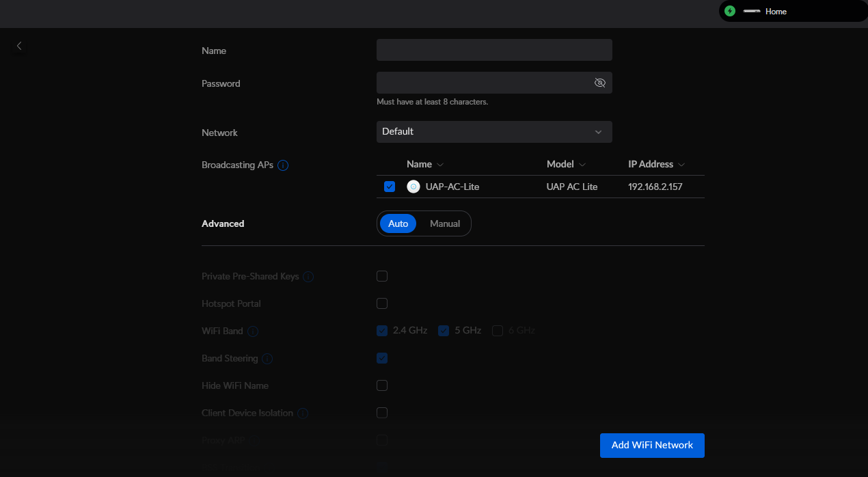Click Client Device Isolation info icon

click(303, 413)
